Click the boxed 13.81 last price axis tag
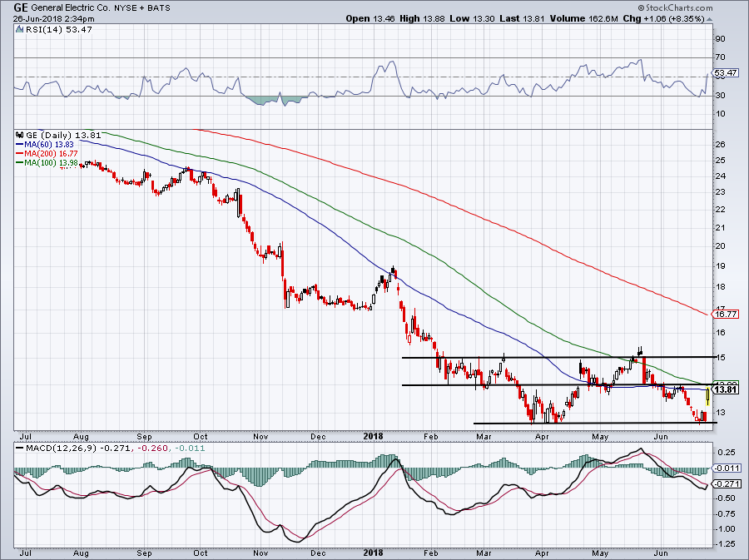Viewport: 749px width, 560px height. (x=727, y=389)
